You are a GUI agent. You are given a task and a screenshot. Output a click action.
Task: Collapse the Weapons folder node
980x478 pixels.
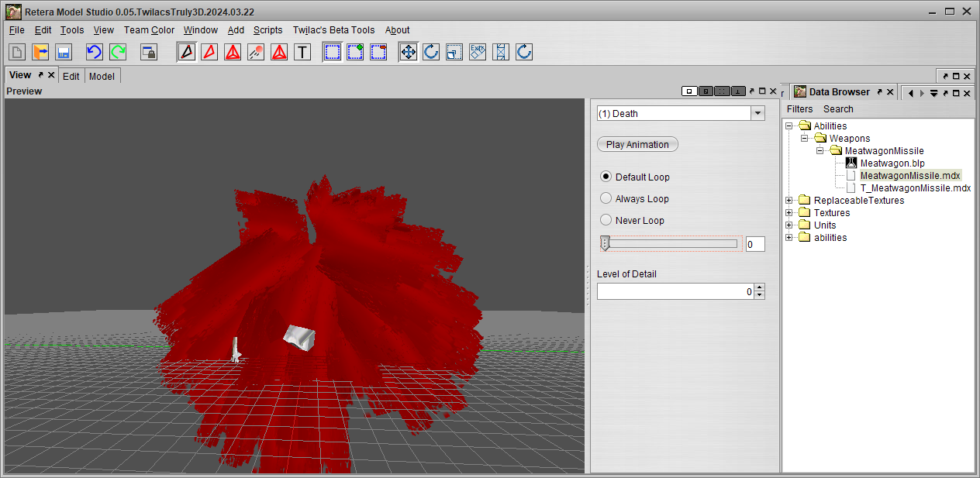pyautogui.click(x=805, y=139)
